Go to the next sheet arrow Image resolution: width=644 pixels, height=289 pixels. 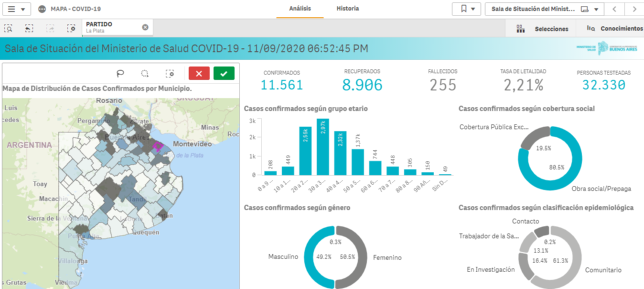pos(634,9)
